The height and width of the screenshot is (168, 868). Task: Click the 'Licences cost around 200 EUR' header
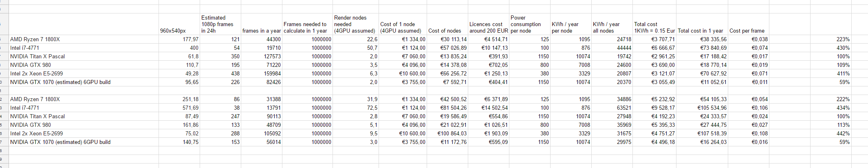[x=488, y=27]
